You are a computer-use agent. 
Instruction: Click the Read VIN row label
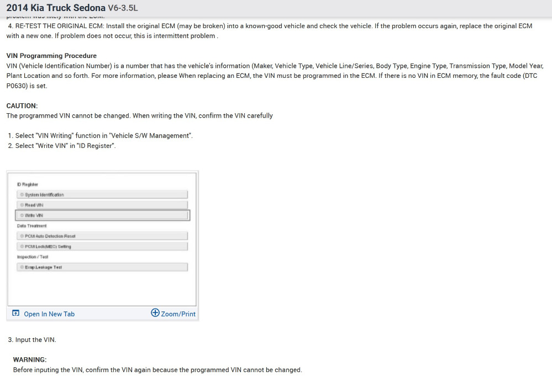[34, 205]
